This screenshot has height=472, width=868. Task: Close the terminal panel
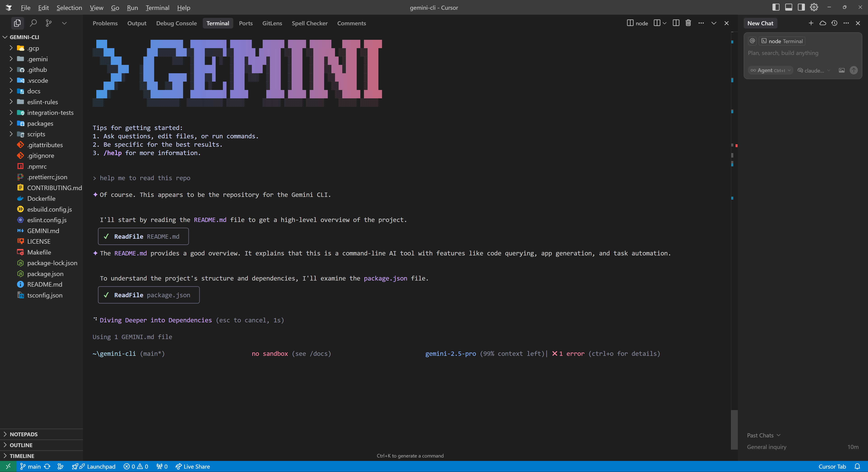point(726,23)
